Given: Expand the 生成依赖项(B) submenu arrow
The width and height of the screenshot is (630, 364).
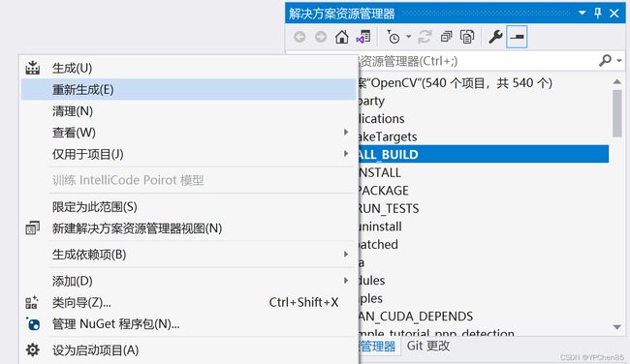Looking at the screenshot, I should pyautogui.click(x=346, y=255).
